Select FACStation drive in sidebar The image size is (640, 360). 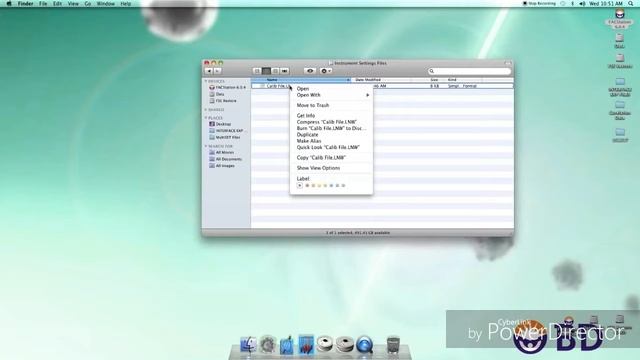click(x=227, y=87)
